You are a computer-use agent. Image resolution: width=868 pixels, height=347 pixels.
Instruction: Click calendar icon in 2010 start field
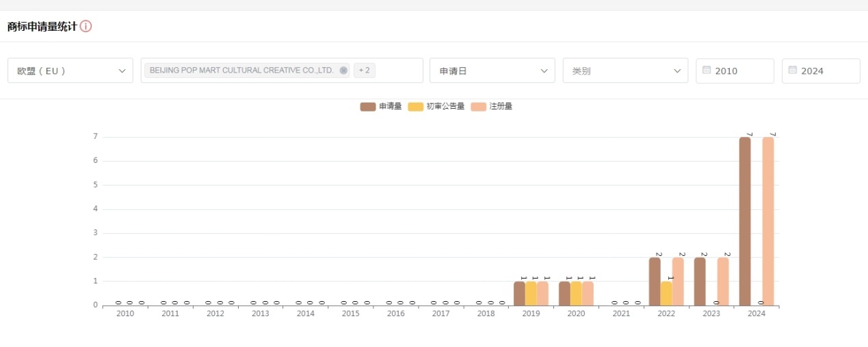pyautogui.click(x=707, y=70)
